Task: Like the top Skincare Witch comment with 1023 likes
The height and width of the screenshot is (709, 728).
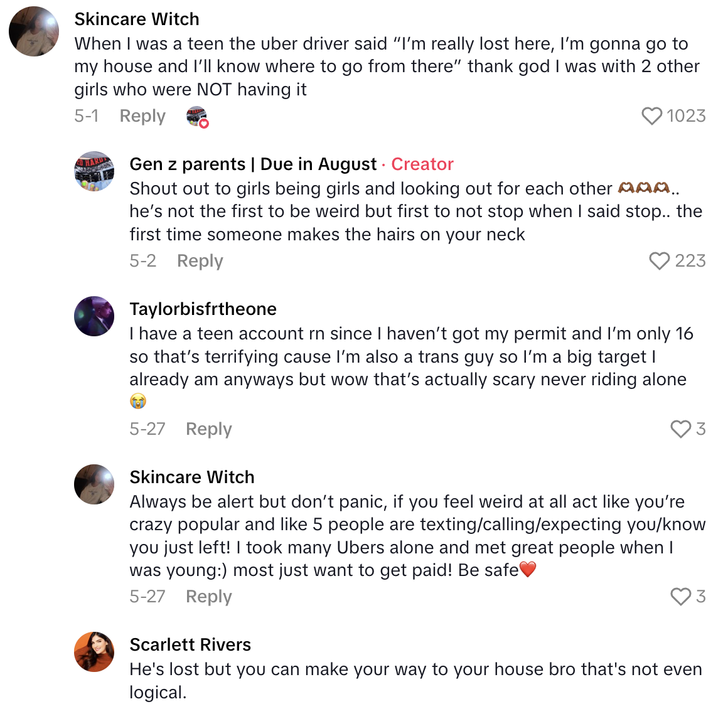Action: (x=652, y=116)
